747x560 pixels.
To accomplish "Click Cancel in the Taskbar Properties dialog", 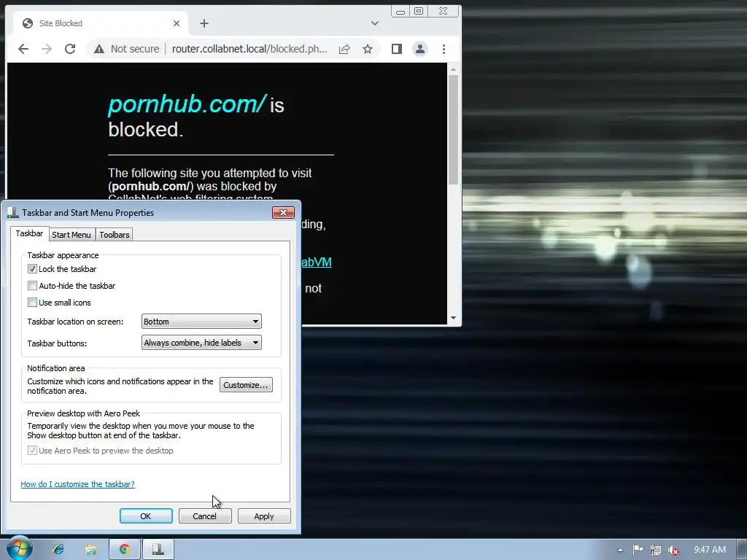I will 205,516.
